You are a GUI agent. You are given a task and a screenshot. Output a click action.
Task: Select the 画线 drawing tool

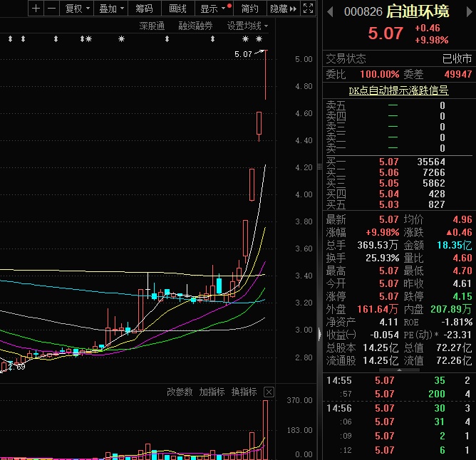[x=177, y=9]
